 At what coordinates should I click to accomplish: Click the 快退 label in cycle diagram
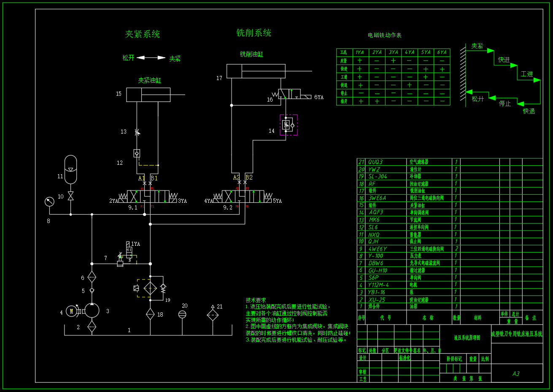point(529,111)
